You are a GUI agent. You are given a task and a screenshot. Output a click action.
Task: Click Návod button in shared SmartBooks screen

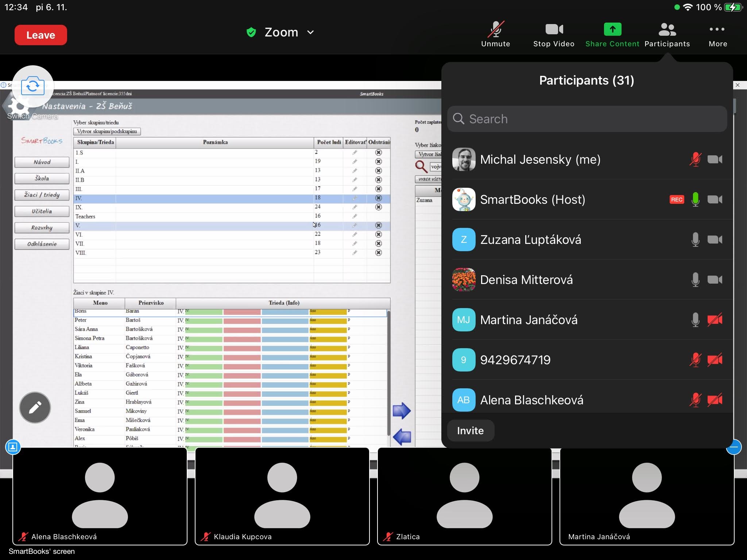click(42, 162)
